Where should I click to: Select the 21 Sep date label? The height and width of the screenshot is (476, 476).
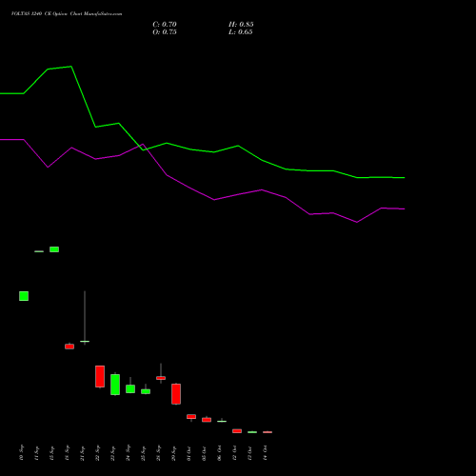tap(82, 453)
